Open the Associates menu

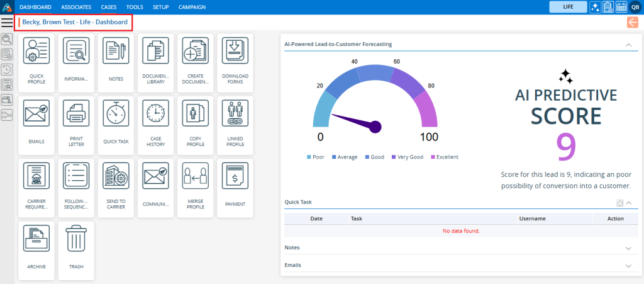tap(76, 7)
